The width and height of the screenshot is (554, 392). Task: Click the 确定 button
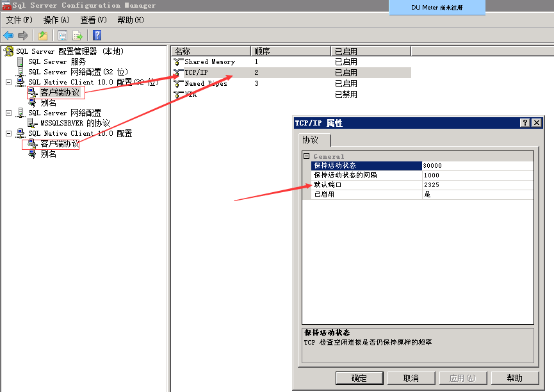coord(359,378)
